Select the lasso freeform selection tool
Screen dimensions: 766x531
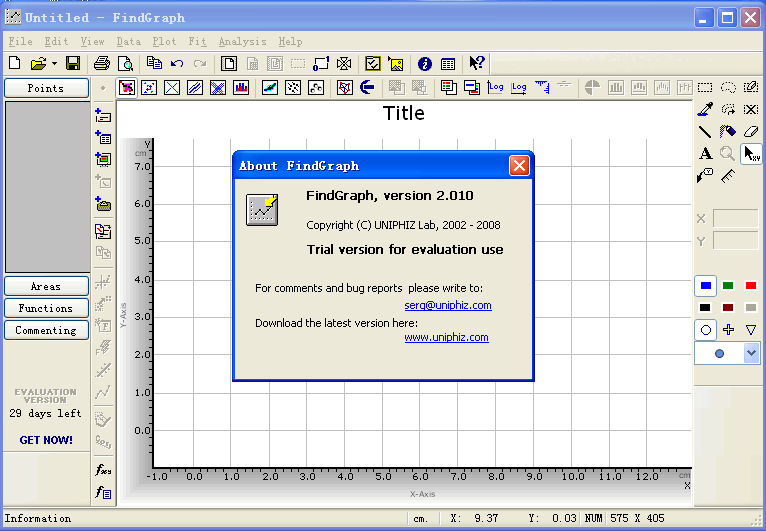728,87
